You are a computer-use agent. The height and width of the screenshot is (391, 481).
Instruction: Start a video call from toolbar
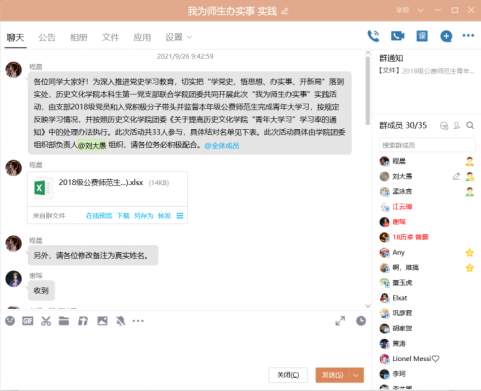coord(398,36)
